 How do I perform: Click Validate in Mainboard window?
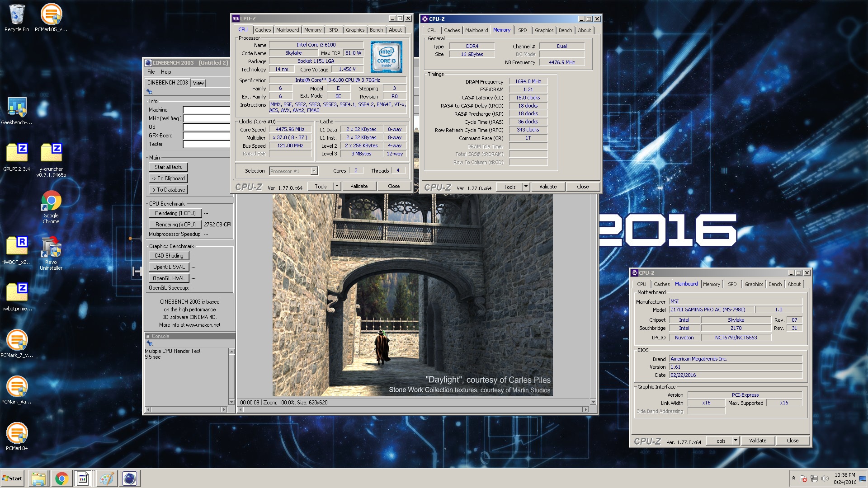pyautogui.click(x=758, y=441)
